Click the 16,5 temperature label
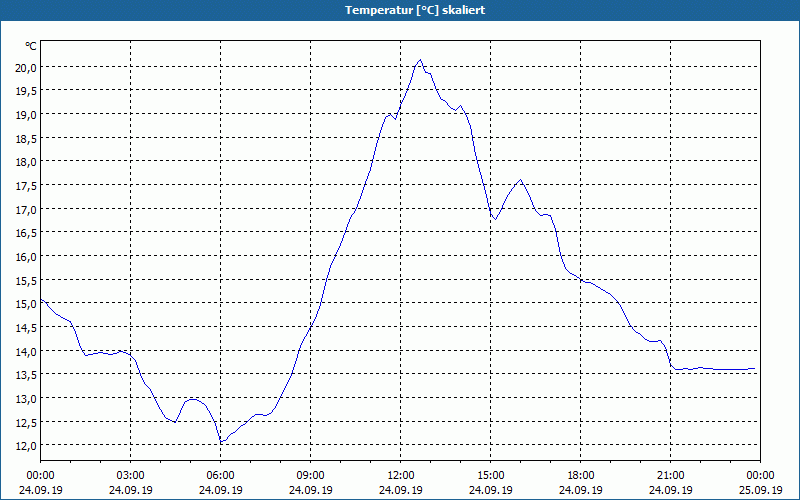 pos(27,233)
